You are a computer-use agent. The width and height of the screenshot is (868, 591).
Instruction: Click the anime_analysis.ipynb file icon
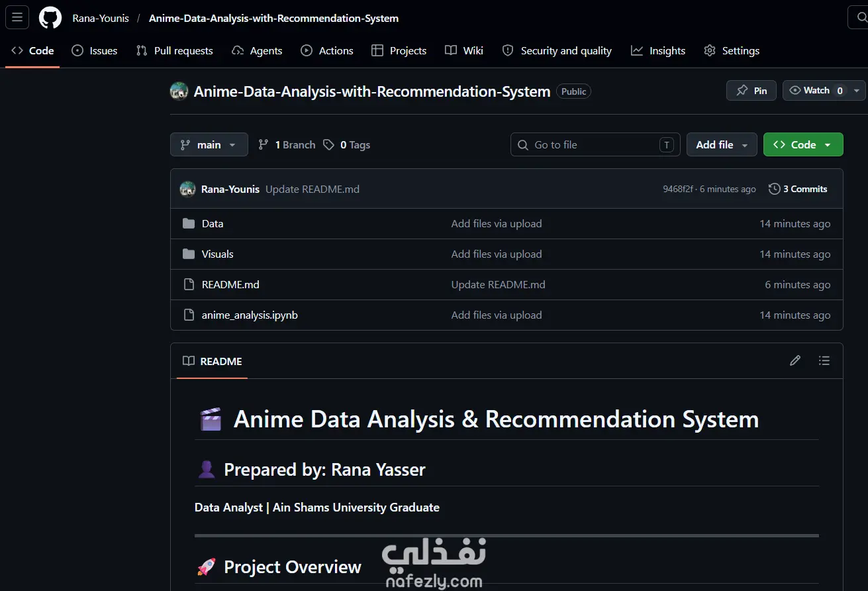[189, 315]
